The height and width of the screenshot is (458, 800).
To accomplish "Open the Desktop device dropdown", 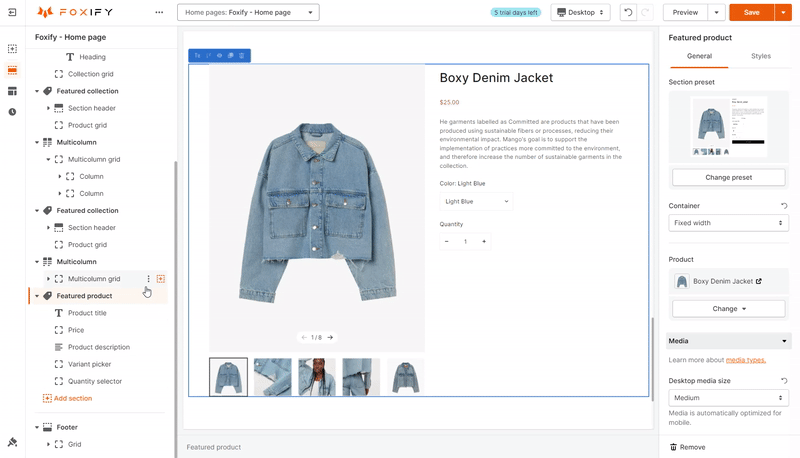I will (x=581, y=12).
